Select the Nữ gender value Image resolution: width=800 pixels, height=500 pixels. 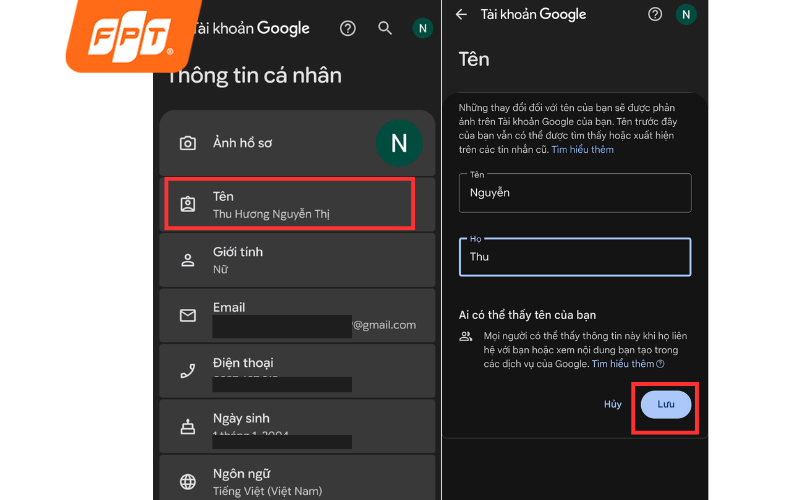220,269
